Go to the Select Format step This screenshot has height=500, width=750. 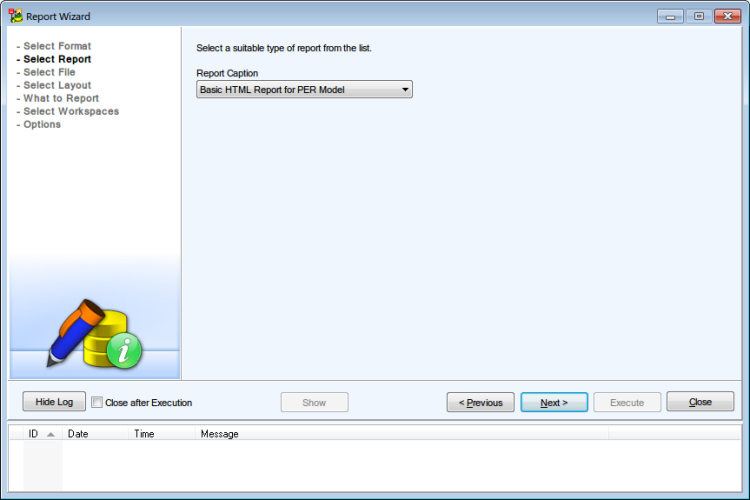coord(57,46)
